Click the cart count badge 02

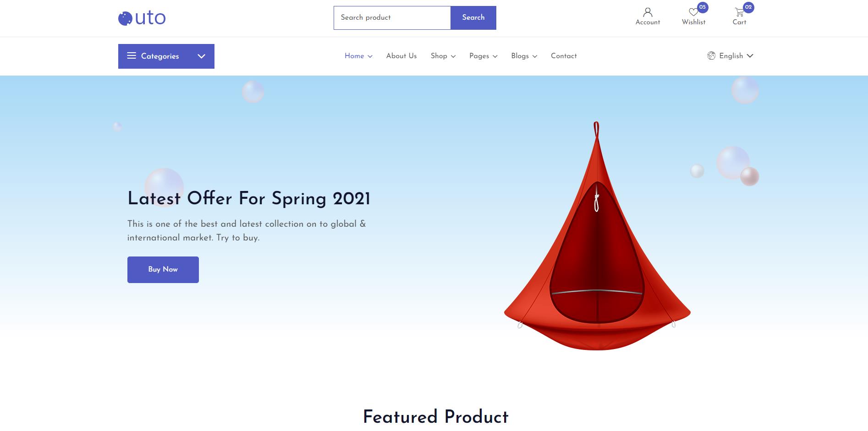tap(748, 7)
